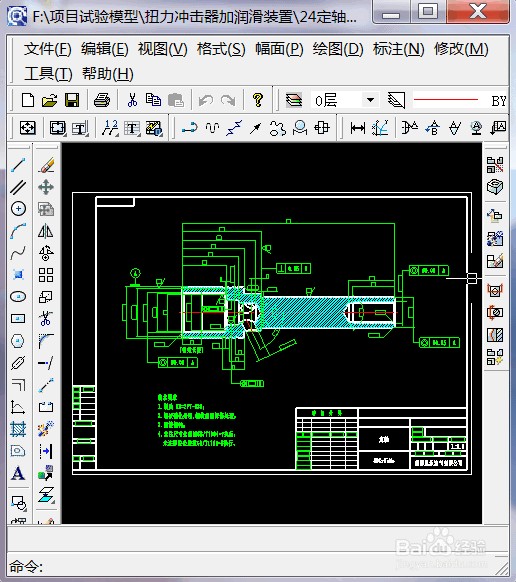Screen dimensions: 516x582
Task: Click the save floppy disk icon
Action: 72,100
